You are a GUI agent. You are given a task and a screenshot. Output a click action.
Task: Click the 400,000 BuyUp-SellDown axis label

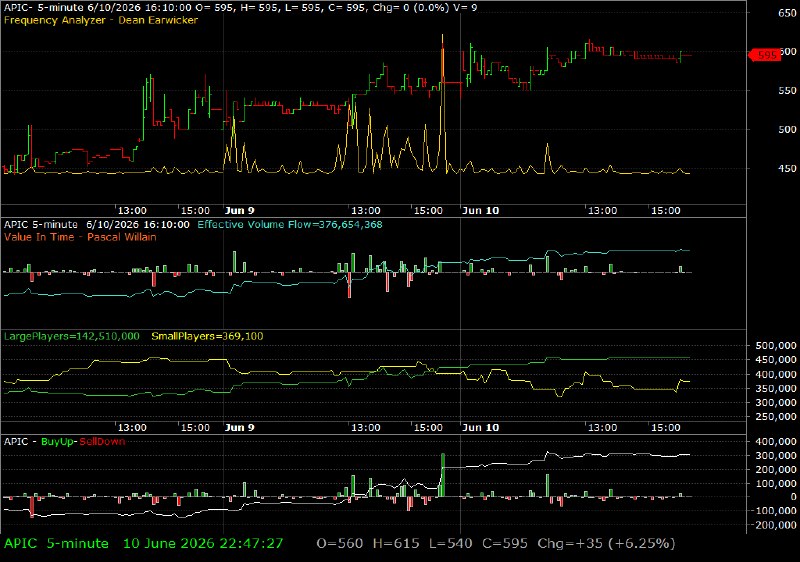coord(776,442)
